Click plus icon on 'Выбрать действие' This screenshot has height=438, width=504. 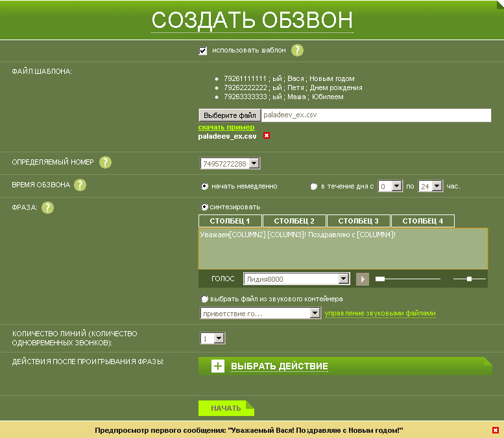click(218, 367)
